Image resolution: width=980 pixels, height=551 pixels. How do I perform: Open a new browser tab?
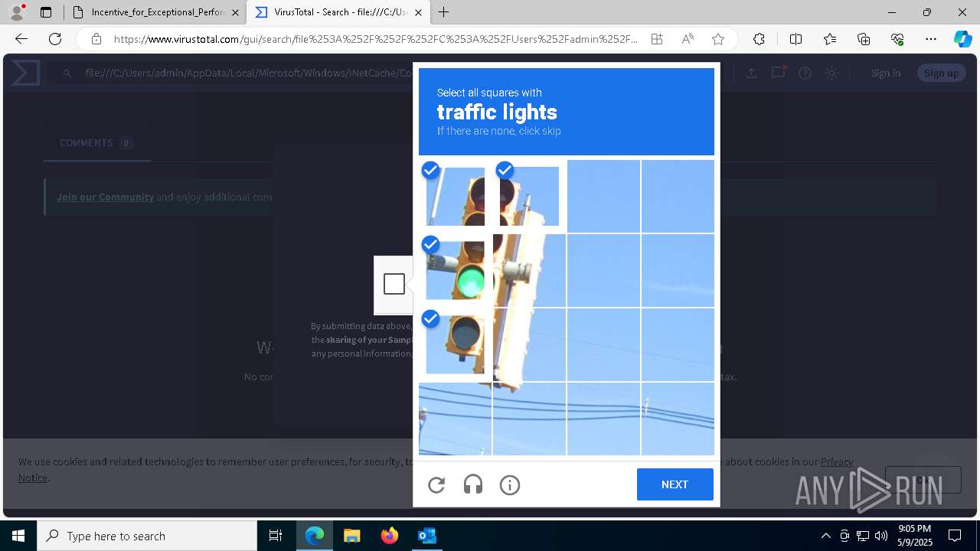click(444, 12)
